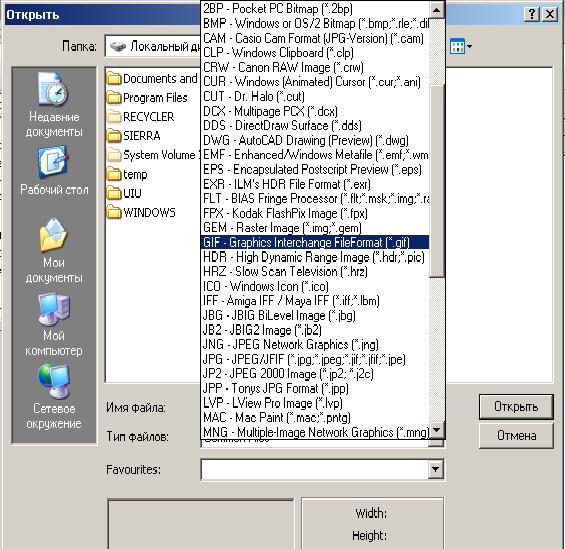Select the SIERRA folder
The width and height of the screenshot is (565, 549).
pos(134,136)
